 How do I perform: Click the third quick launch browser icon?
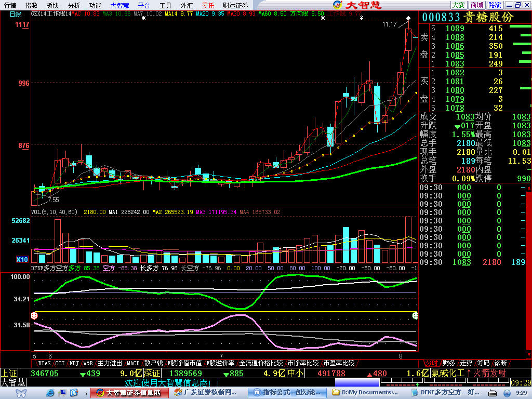coord(74,393)
